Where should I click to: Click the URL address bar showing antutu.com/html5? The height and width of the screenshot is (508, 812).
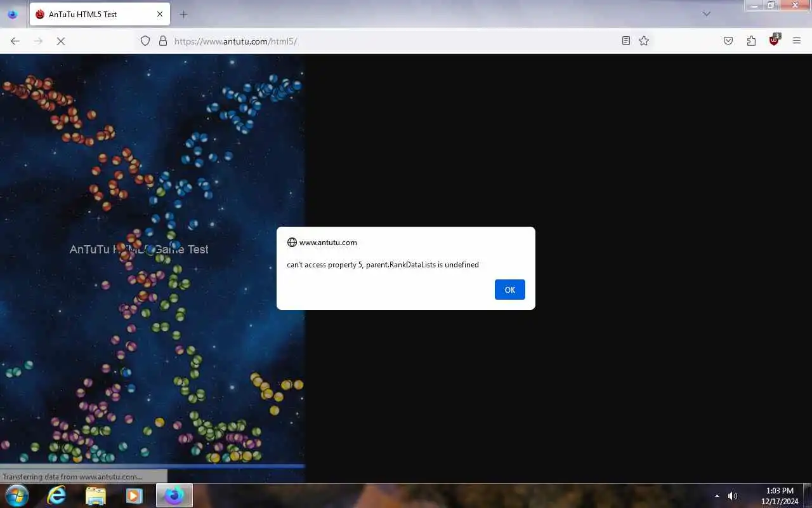coord(393,41)
